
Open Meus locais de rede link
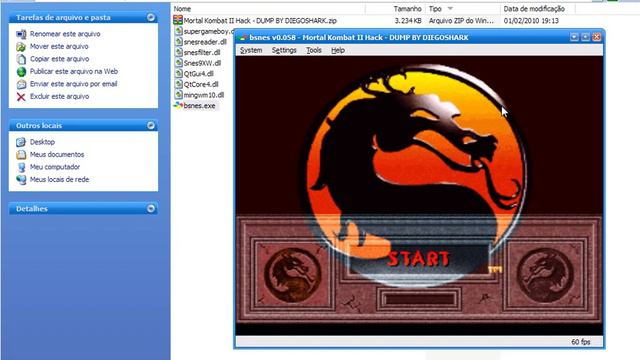pyautogui.click(x=60, y=180)
